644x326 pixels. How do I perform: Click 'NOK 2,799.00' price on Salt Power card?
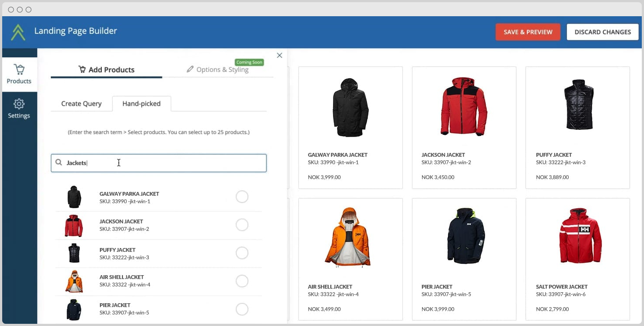pyautogui.click(x=552, y=309)
